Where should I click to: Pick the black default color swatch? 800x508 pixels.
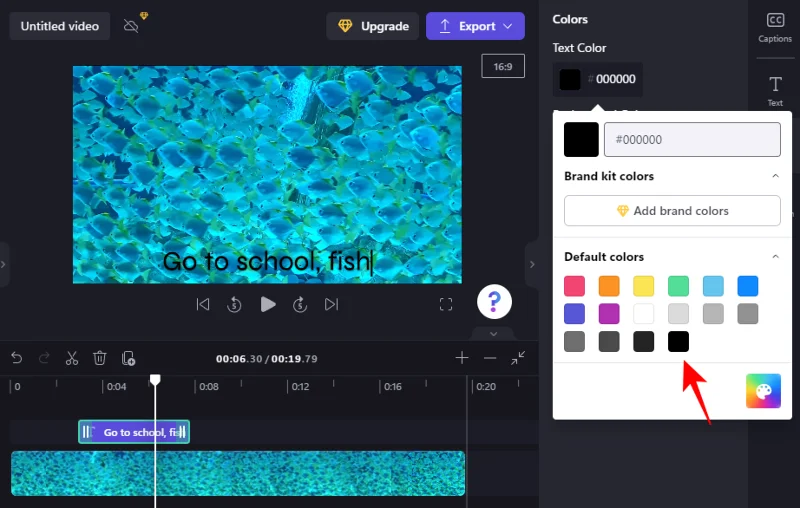coord(678,342)
